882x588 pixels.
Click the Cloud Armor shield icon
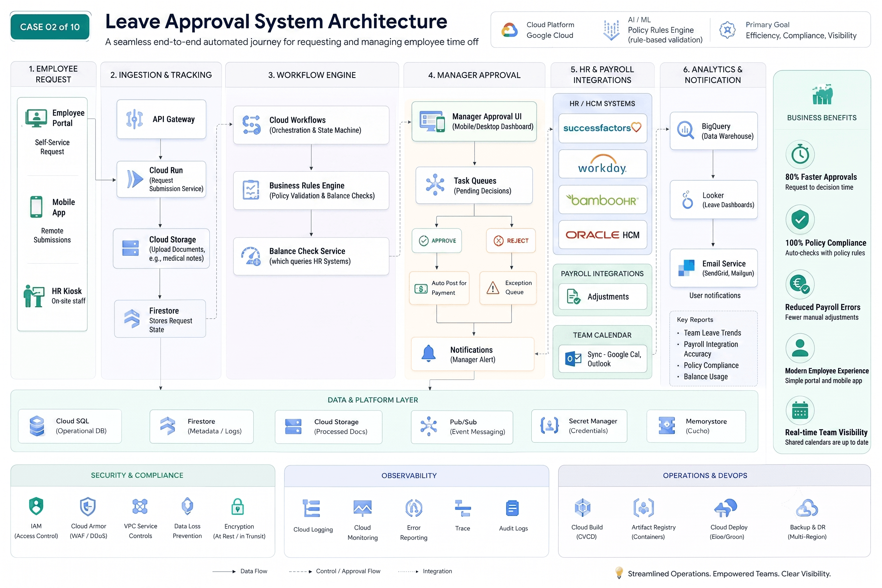coord(88,507)
